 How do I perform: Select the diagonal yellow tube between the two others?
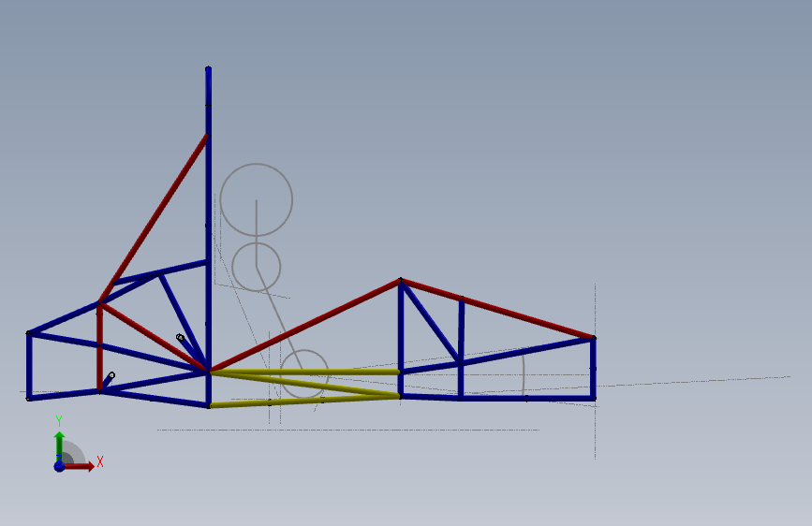[x=304, y=384]
